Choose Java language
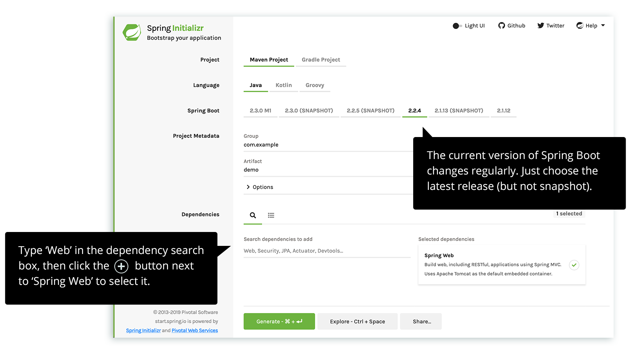 pos(256,85)
